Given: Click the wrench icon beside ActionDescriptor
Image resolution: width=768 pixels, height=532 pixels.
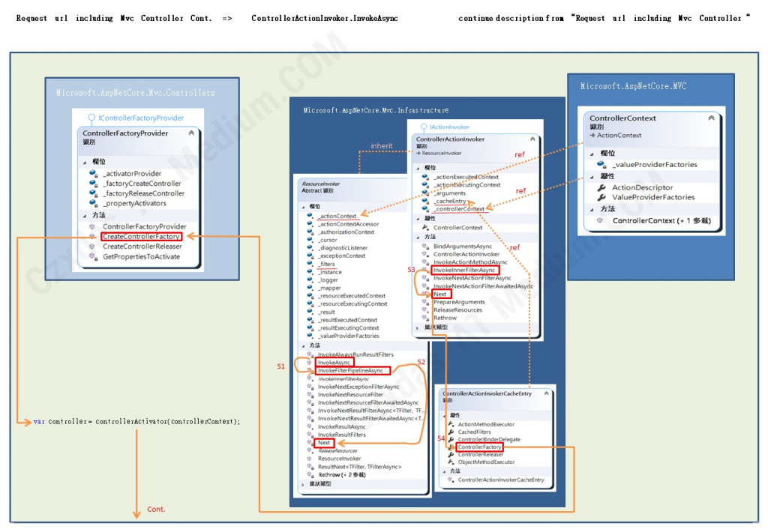Looking at the screenshot, I should (x=601, y=187).
